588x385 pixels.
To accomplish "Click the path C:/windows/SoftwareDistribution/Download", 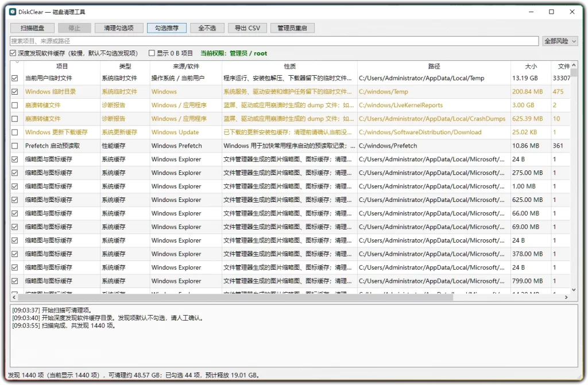I will (x=420, y=133).
